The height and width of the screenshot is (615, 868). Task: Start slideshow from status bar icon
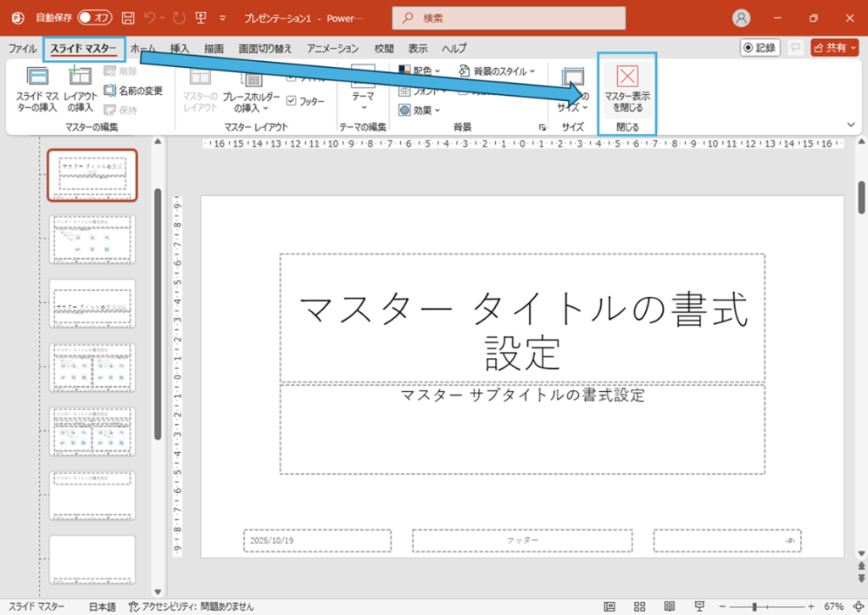(x=698, y=607)
